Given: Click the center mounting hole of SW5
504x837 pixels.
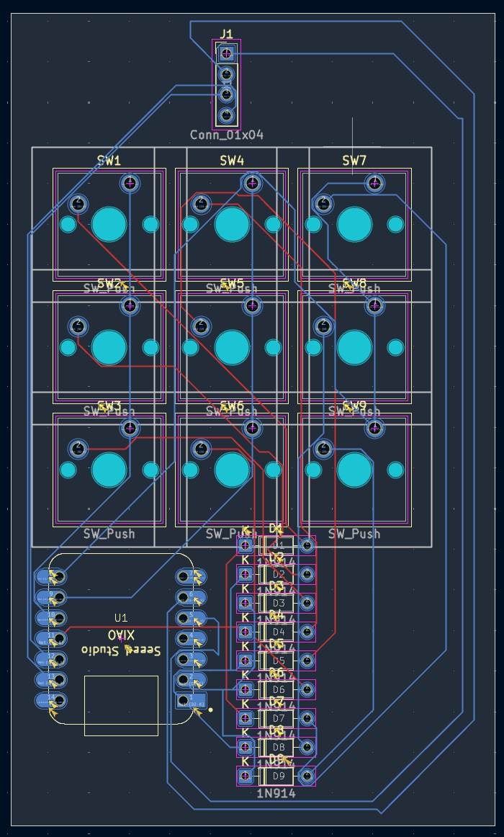Looking at the screenshot, I should click(x=232, y=347).
